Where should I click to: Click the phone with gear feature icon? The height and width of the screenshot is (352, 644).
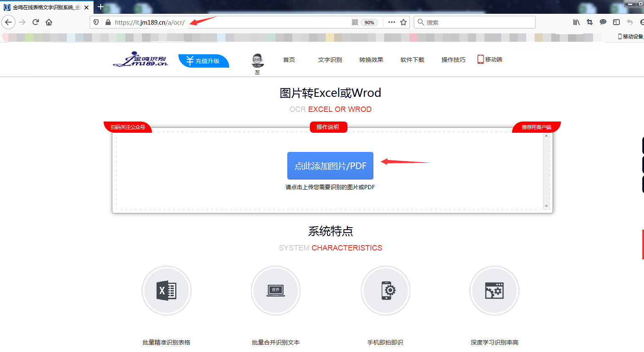pos(385,291)
